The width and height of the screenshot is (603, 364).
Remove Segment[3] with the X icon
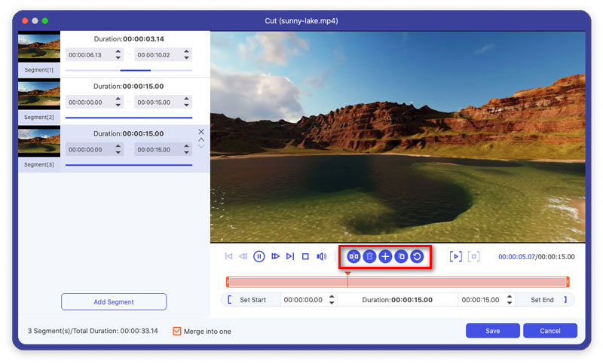pos(201,132)
